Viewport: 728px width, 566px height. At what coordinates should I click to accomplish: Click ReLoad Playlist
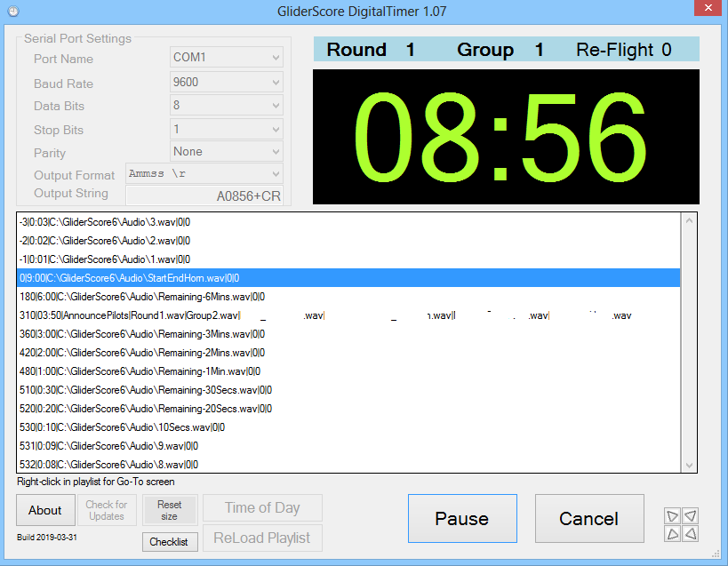click(263, 538)
